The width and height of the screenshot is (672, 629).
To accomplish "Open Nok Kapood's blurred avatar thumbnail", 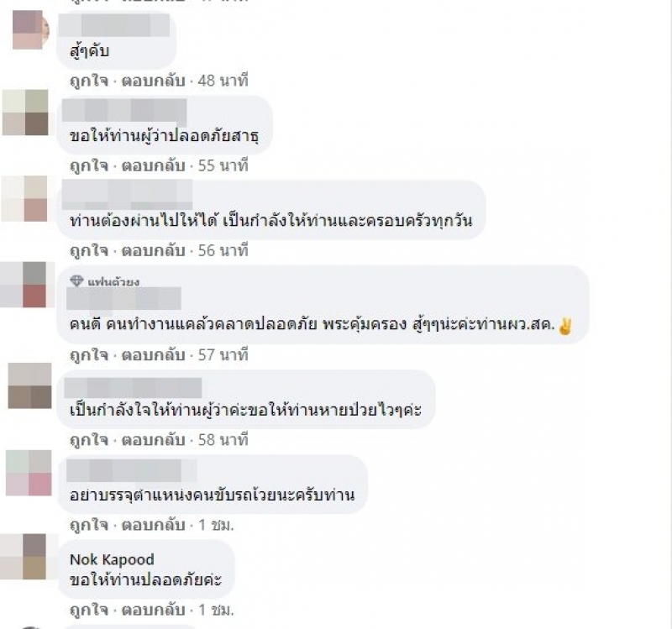I will tap(29, 557).
